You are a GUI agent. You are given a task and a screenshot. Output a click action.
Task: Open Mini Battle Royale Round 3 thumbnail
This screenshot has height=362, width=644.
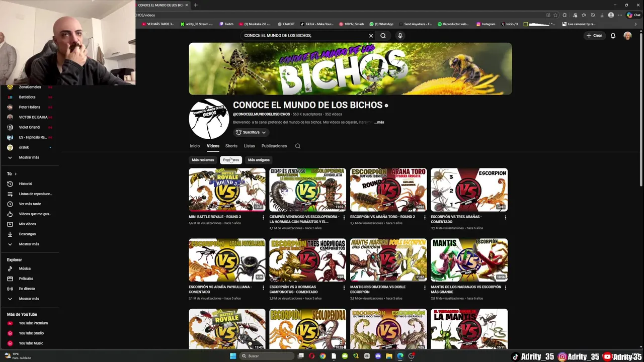click(x=227, y=190)
